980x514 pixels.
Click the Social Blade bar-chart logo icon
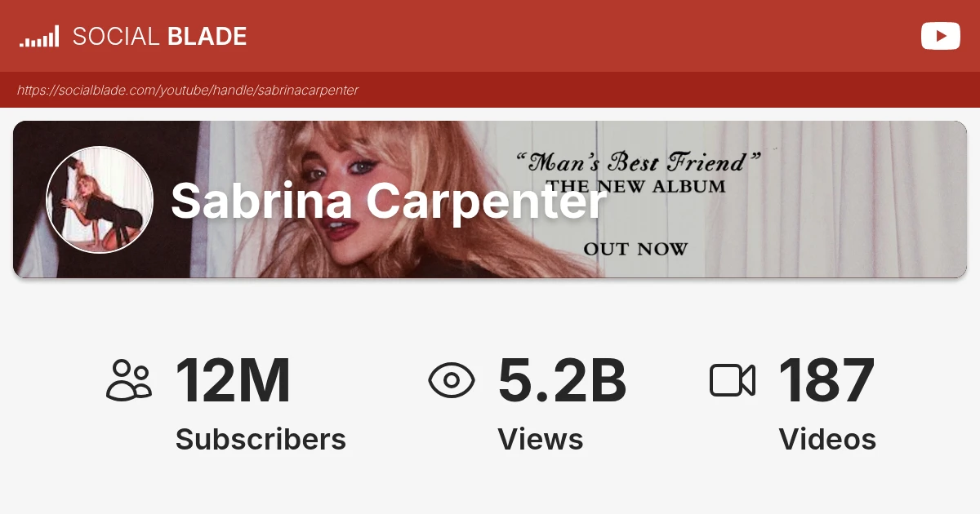(39, 37)
